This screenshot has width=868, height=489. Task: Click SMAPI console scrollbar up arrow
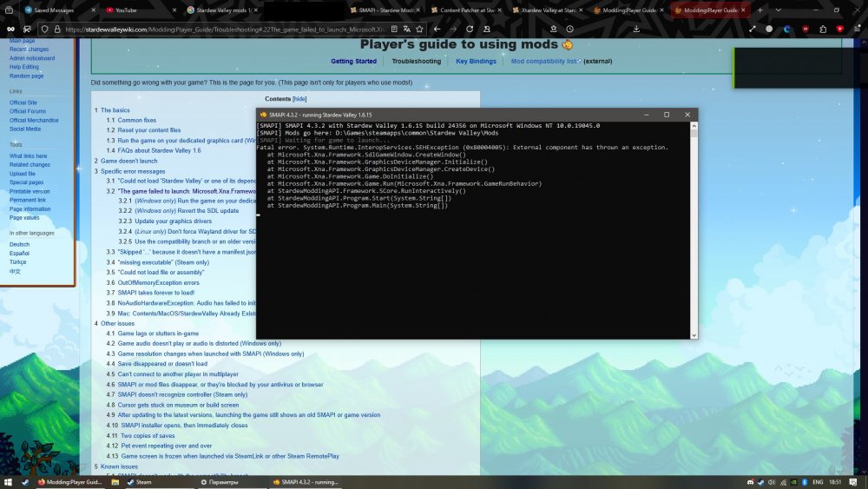click(x=694, y=126)
